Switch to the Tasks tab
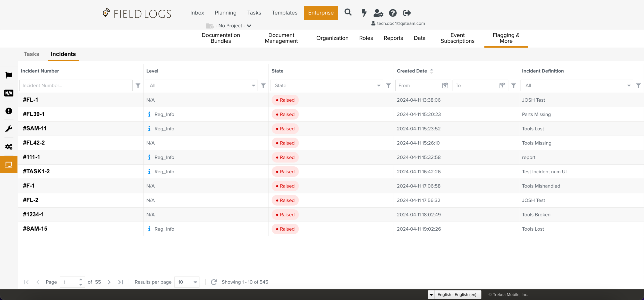The image size is (644, 300). point(31,54)
